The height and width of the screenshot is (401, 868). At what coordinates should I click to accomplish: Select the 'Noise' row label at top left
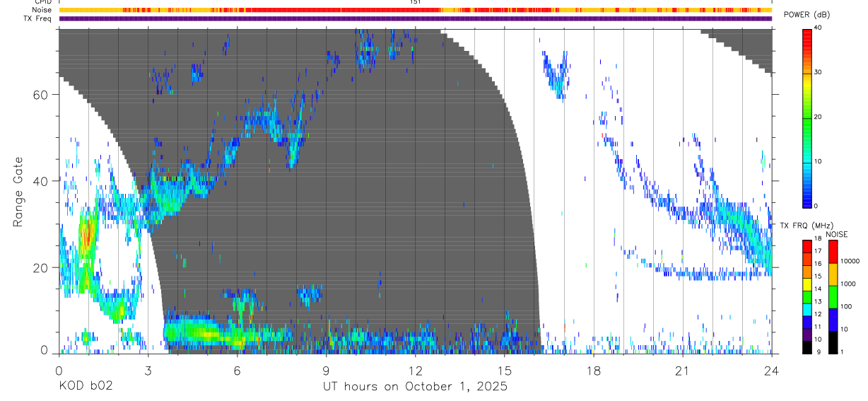[x=42, y=10]
